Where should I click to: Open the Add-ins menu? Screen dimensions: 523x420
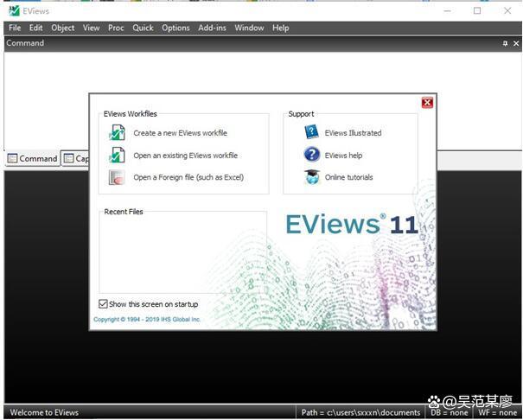click(x=212, y=28)
